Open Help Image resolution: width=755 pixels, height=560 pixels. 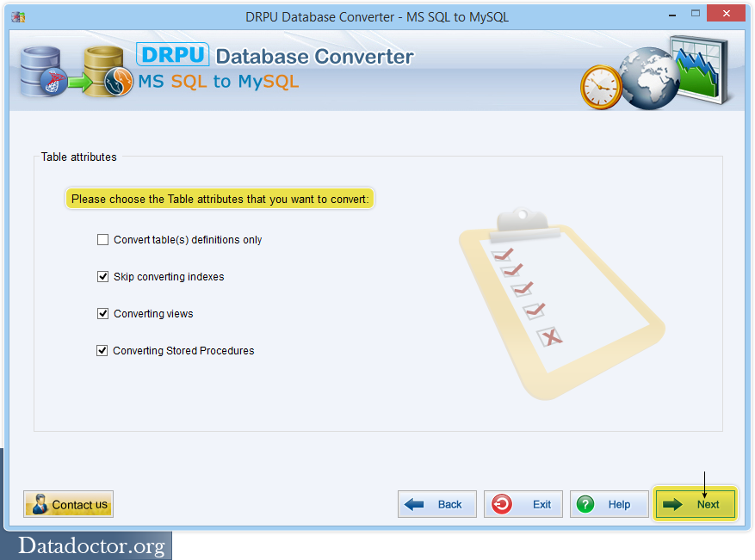[x=610, y=504]
